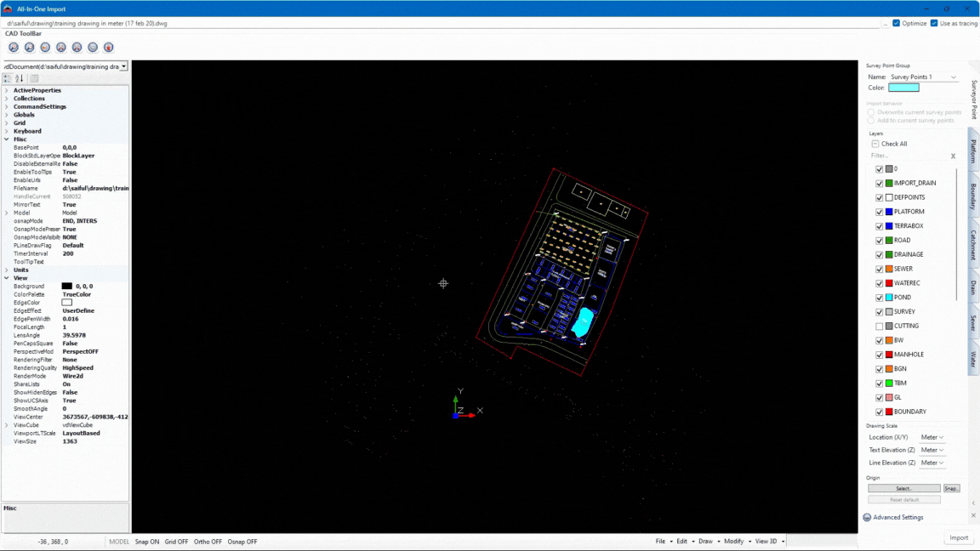This screenshot has height=551, width=980.
Task: Switch property grid to categorized view
Action: [x=8, y=79]
